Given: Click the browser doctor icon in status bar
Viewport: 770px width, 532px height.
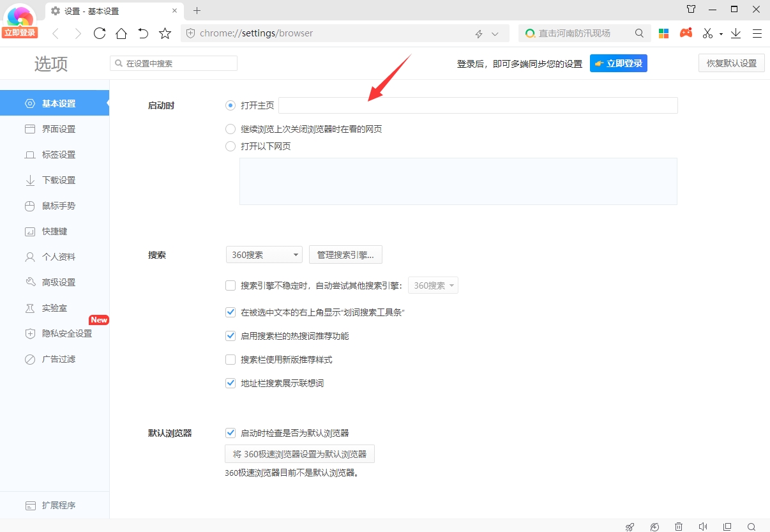Looking at the screenshot, I should click(x=654, y=526).
